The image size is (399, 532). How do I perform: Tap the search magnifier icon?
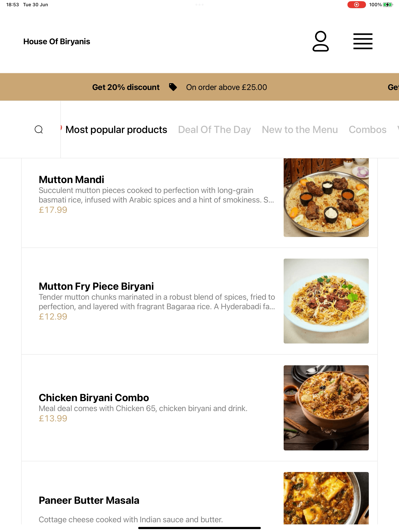39,129
